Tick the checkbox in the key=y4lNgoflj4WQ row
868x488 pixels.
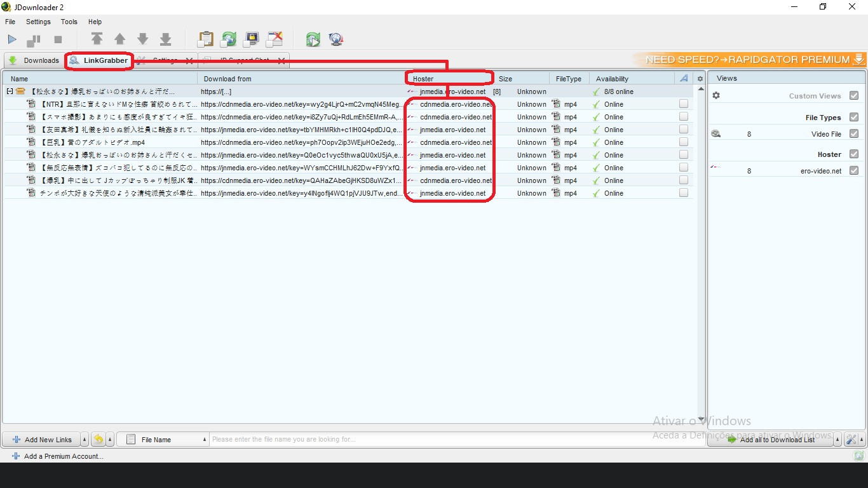click(x=684, y=193)
